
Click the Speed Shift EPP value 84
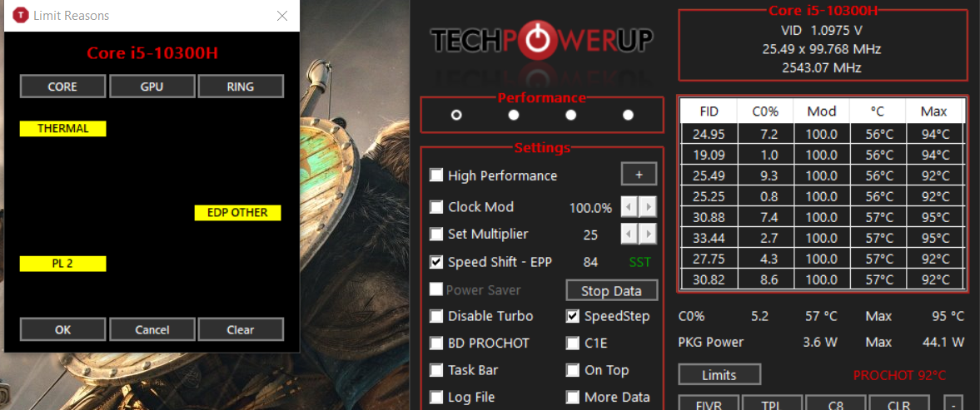tap(590, 262)
